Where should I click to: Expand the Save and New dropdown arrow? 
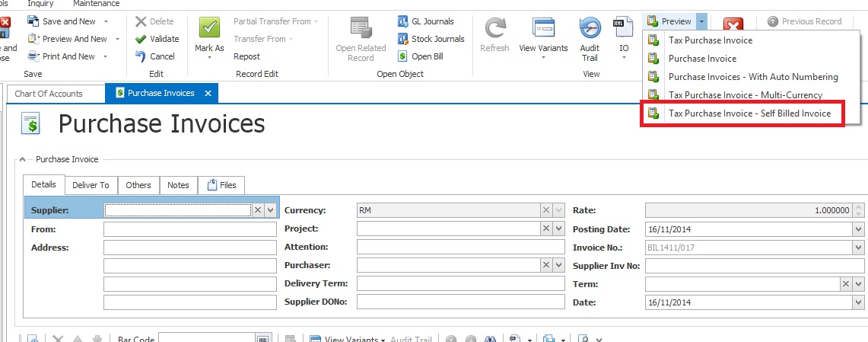click(x=106, y=21)
